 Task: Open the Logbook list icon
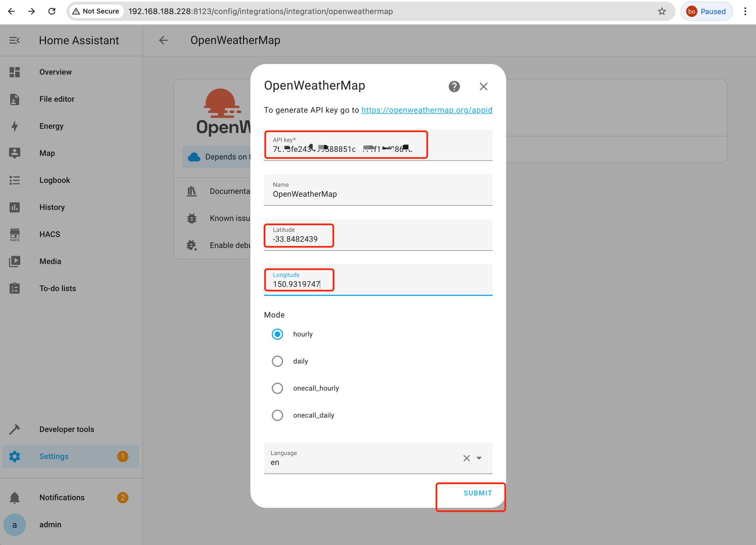click(15, 180)
